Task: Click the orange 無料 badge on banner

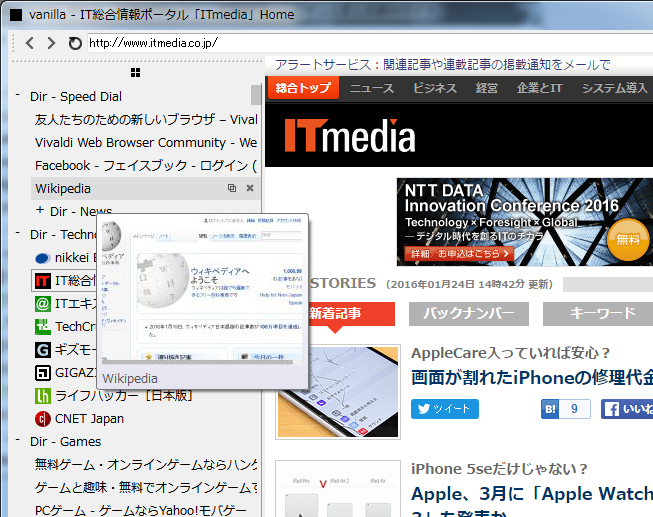Action: [x=628, y=240]
